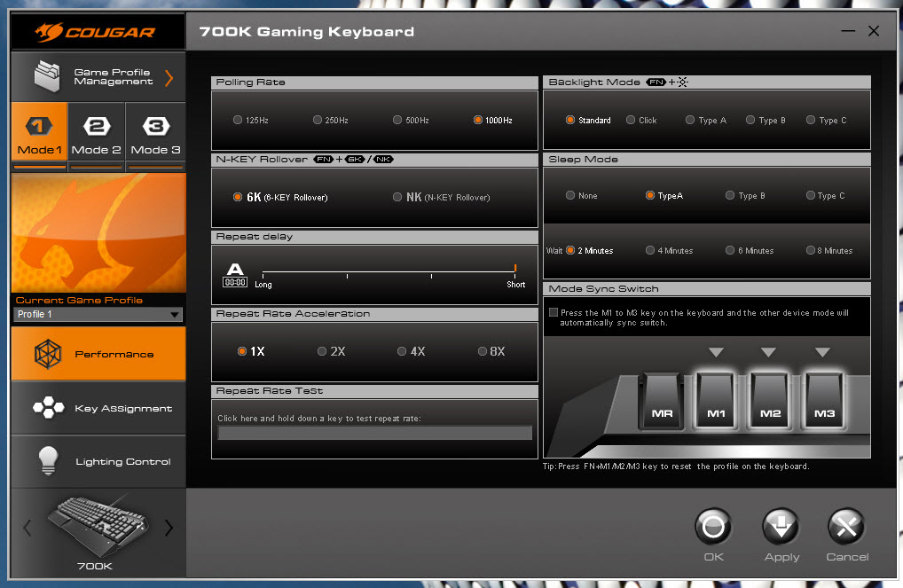Click the Lighting Control bulb icon
Screen dimensions: 903x588
[49, 460]
